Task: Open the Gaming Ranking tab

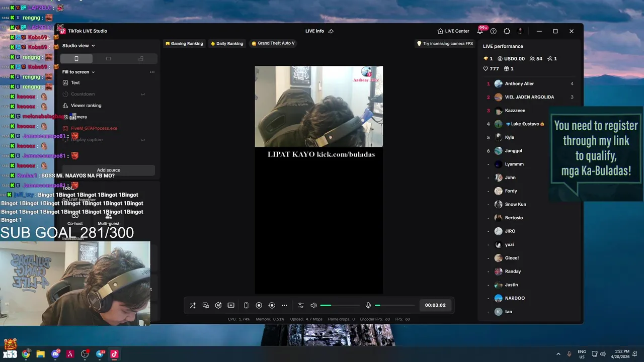Action: pos(184,43)
